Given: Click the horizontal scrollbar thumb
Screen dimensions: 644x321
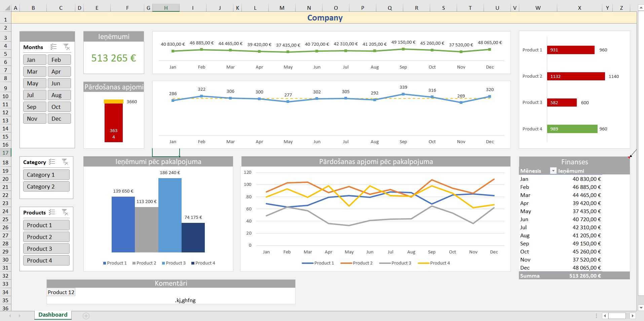Looking at the screenshot, I should (x=617, y=316).
